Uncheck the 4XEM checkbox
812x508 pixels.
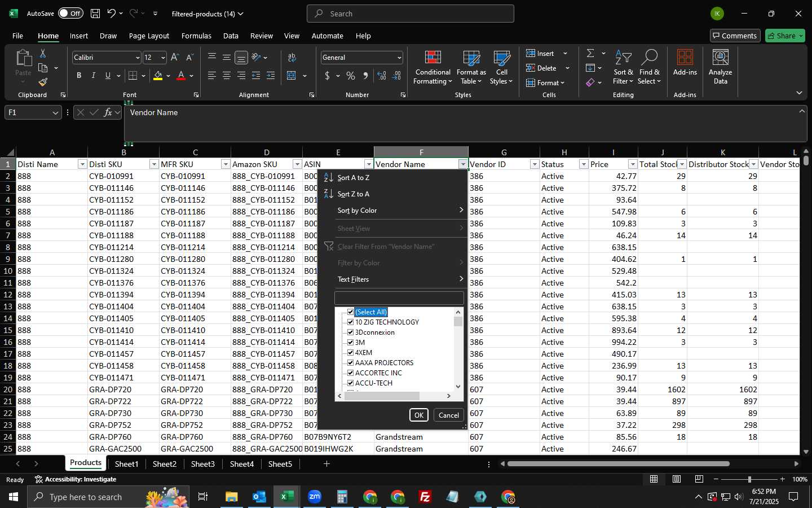350,353
